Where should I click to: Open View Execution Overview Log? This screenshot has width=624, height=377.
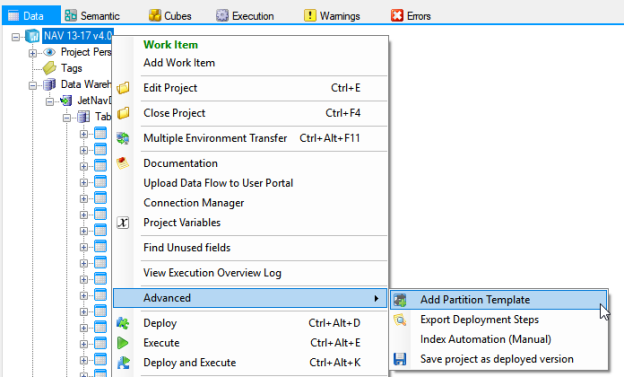(250, 273)
